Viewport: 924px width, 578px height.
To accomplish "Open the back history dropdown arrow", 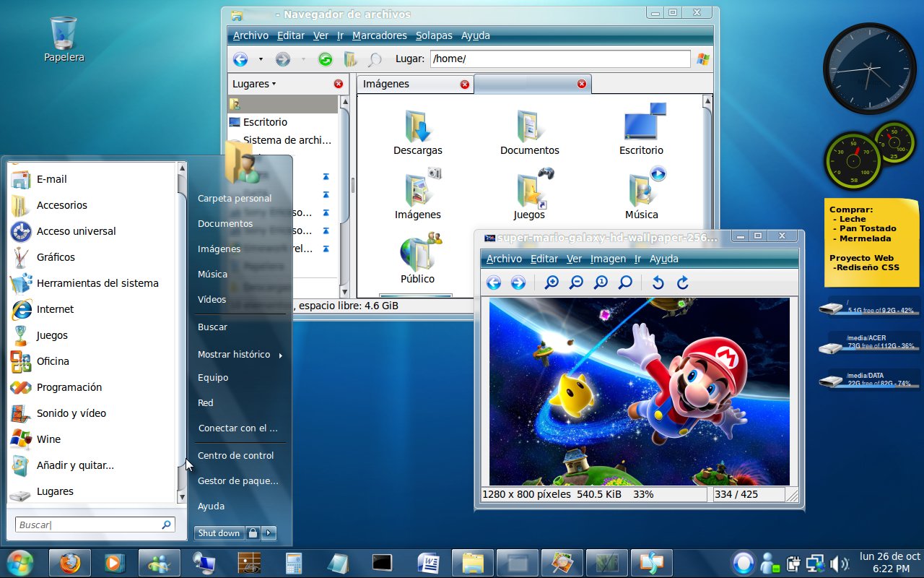I will [261, 59].
